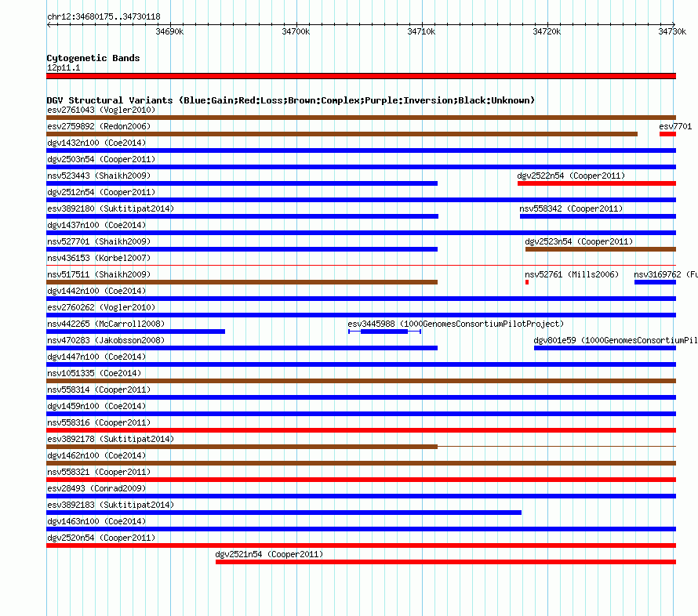The image size is (698, 616).
Task: Open the dgv2523n54 (Cooper2011) complex variant
Action: pyautogui.click(x=601, y=249)
